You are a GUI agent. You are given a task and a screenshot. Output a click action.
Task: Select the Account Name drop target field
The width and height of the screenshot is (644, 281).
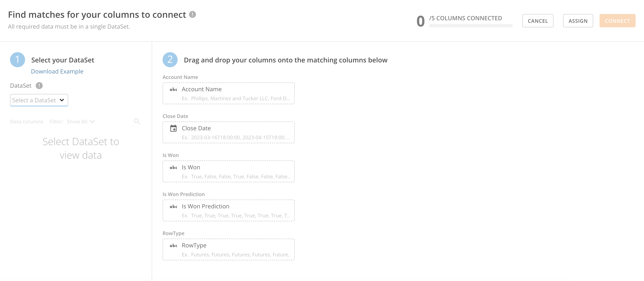(x=229, y=93)
